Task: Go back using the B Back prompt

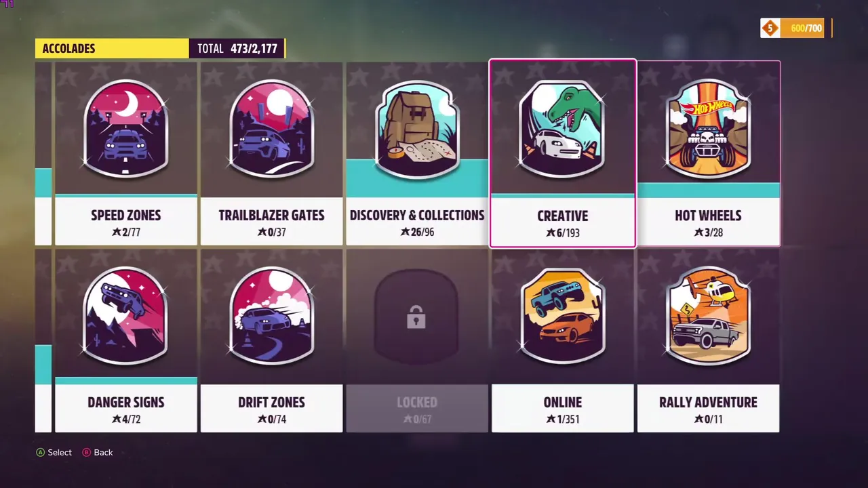Action: (98, 452)
